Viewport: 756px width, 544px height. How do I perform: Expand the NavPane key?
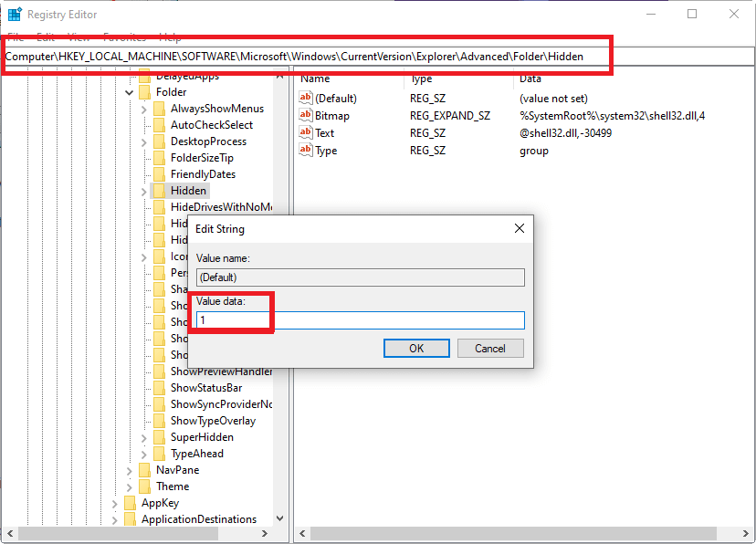tap(130, 471)
